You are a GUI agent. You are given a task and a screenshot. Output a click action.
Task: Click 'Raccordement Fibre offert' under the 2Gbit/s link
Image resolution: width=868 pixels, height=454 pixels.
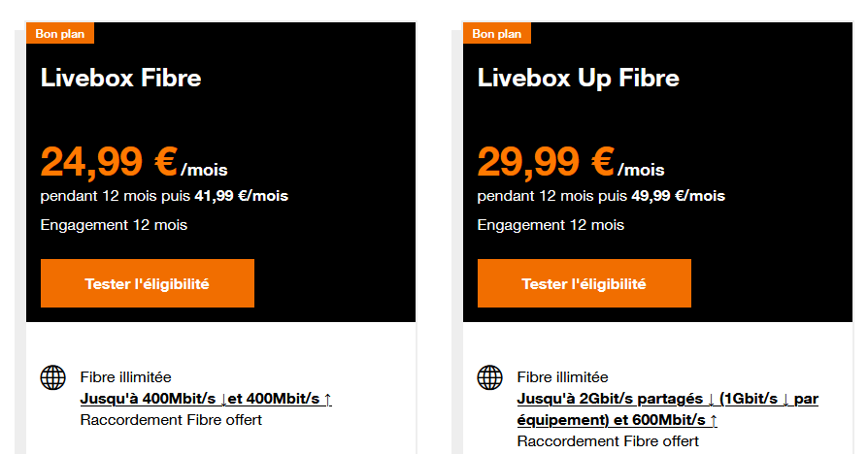[608, 441]
